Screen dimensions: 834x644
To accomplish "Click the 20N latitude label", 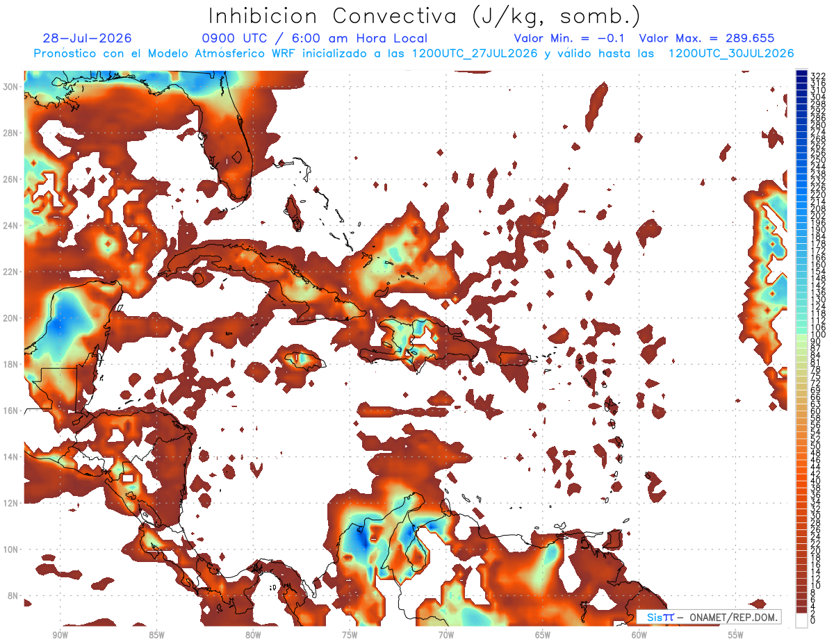I will [x=12, y=318].
